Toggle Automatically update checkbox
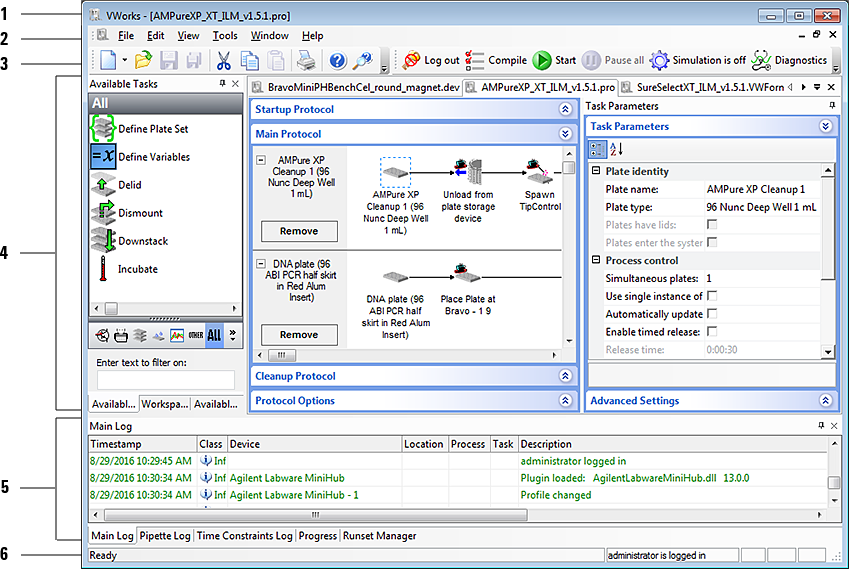 pyautogui.click(x=712, y=314)
